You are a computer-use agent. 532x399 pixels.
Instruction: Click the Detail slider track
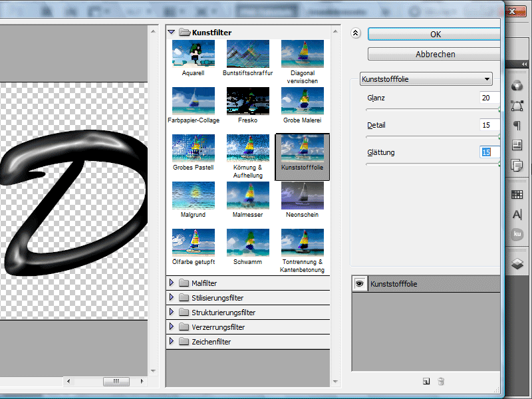tap(433, 137)
